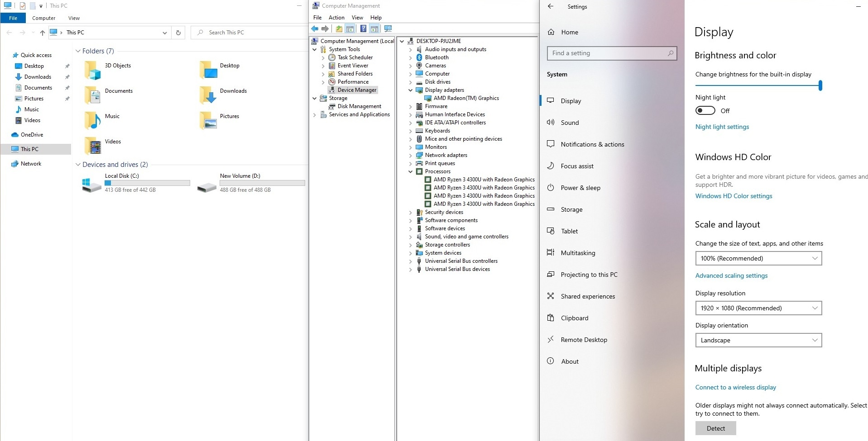The image size is (868, 441).
Task: Click the blue Back arrow in Computer Management
Action: pyautogui.click(x=315, y=29)
